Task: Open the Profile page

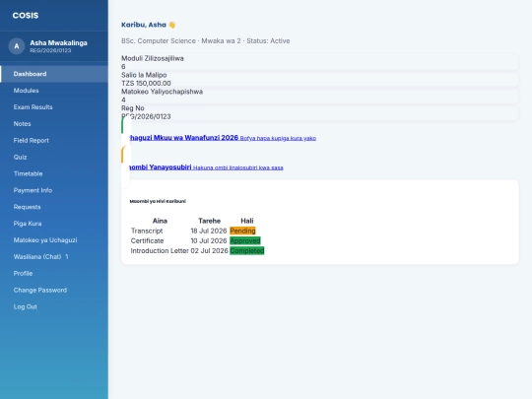Action: click(54, 274)
